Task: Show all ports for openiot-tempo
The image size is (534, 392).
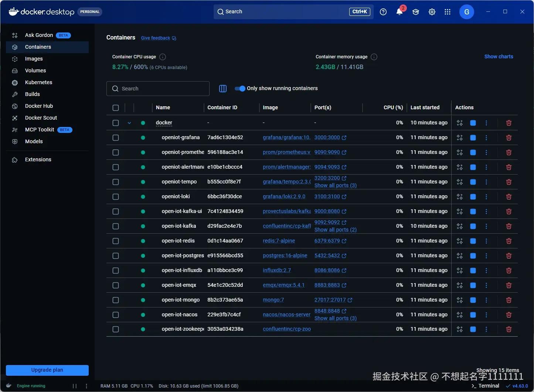Action: [x=336, y=186]
